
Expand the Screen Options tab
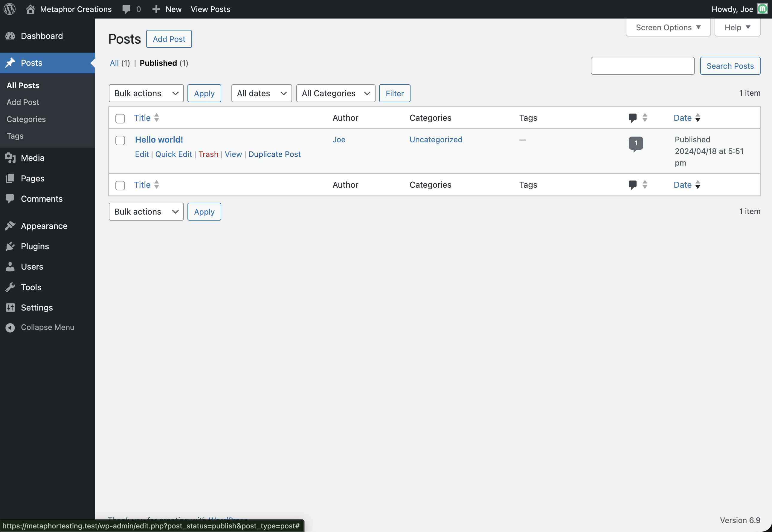pos(668,27)
